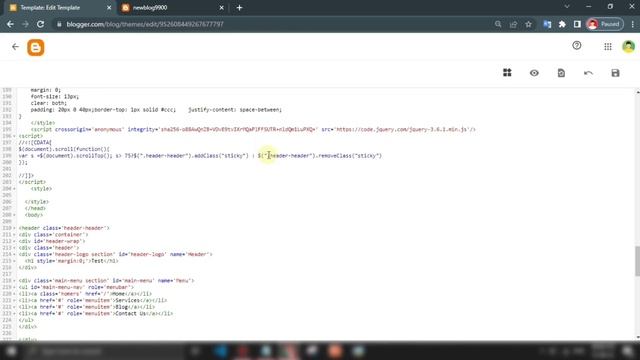Open the Help question mark icon

pos(576,46)
